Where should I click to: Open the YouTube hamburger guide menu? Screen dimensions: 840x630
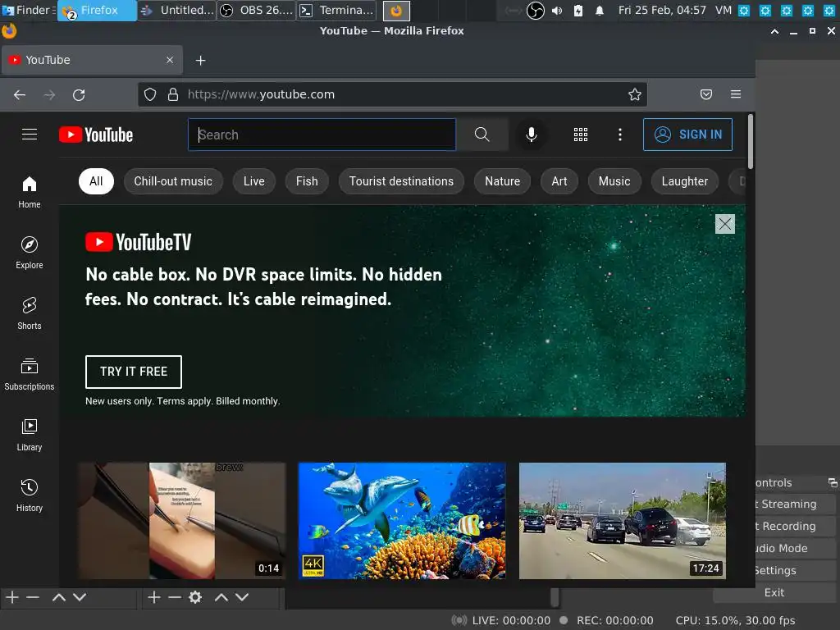pos(30,135)
